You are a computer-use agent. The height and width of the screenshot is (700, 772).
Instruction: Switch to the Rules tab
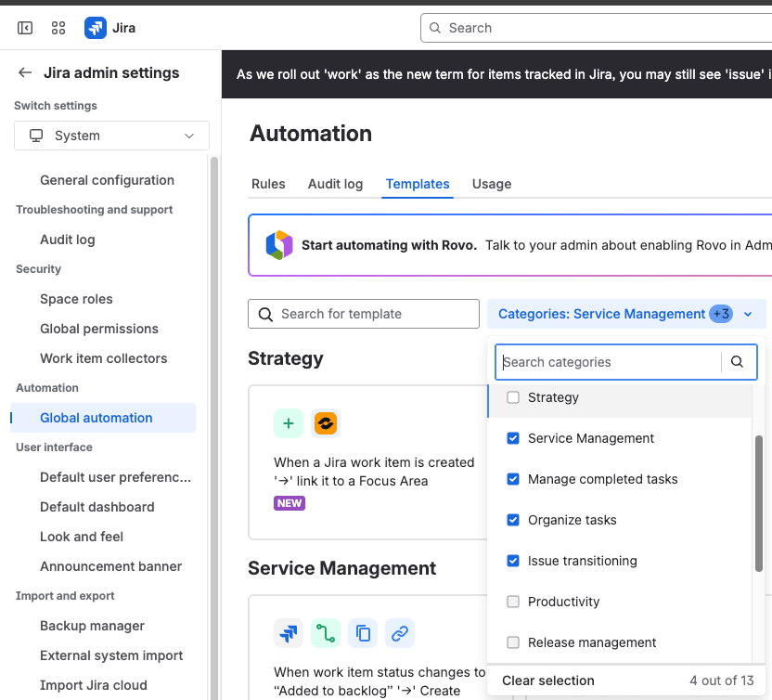[x=268, y=184]
